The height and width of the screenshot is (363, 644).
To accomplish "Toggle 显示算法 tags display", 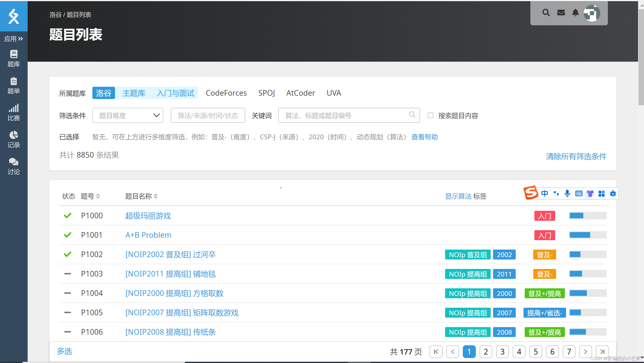I will (458, 196).
